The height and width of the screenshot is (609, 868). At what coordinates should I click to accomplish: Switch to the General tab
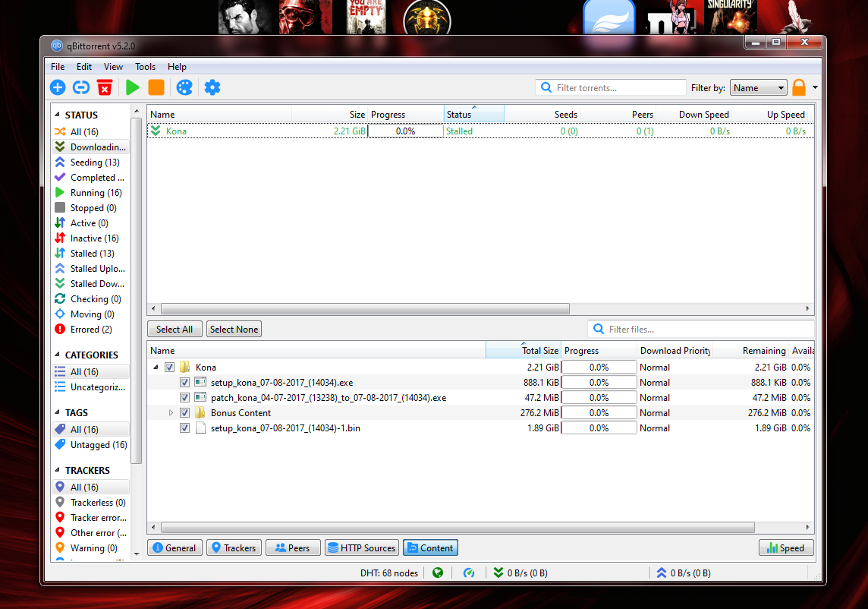click(175, 548)
